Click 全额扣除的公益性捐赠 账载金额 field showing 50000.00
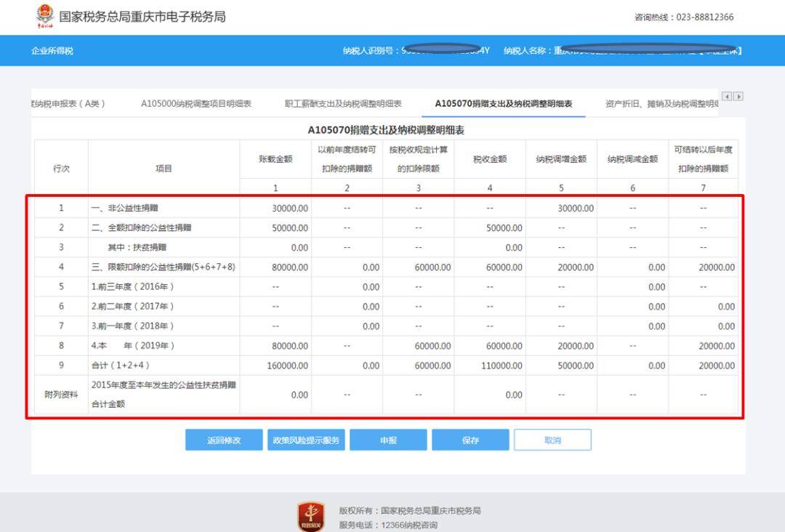The height and width of the screenshot is (532, 785). pyautogui.click(x=276, y=228)
